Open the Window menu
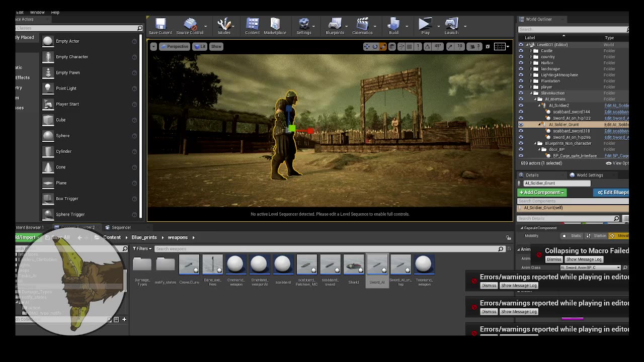The width and height of the screenshot is (644, 362). coord(37,12)
